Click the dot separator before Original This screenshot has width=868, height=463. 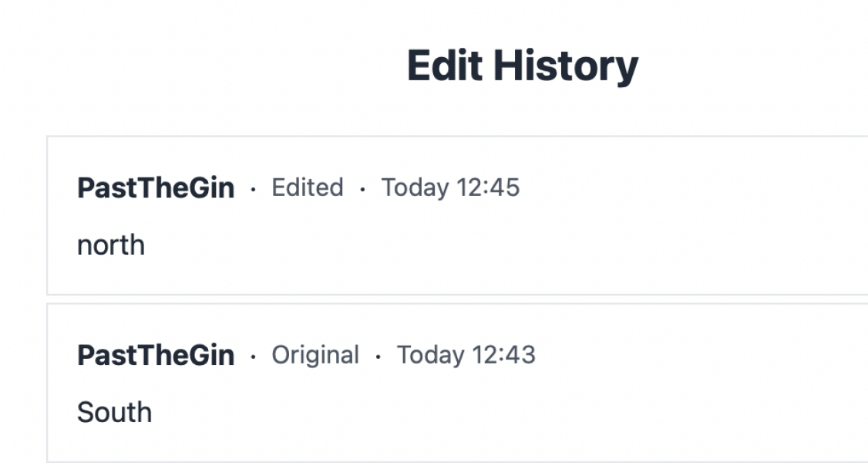tap(253, 357)
